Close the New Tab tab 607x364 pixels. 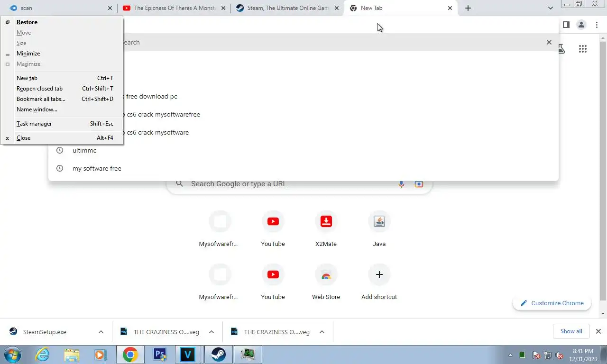tap(450, 8)
